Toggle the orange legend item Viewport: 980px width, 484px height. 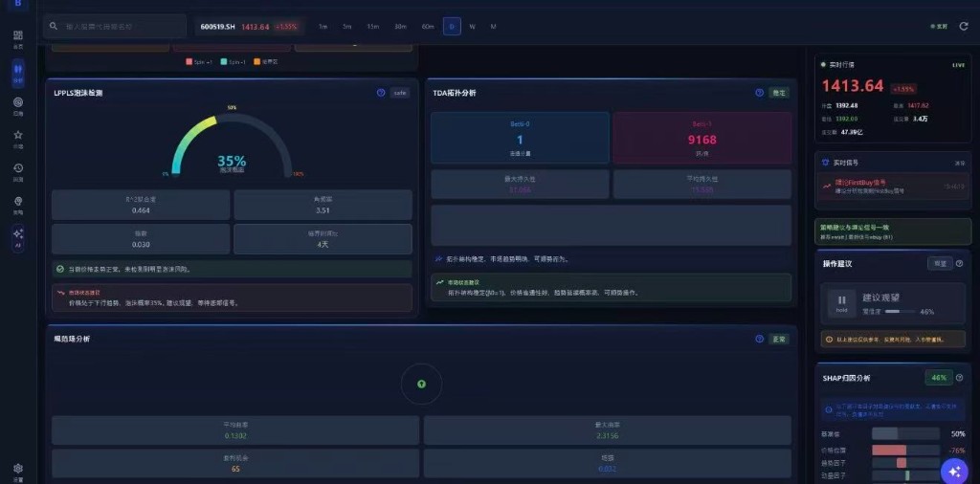[266, 62]
